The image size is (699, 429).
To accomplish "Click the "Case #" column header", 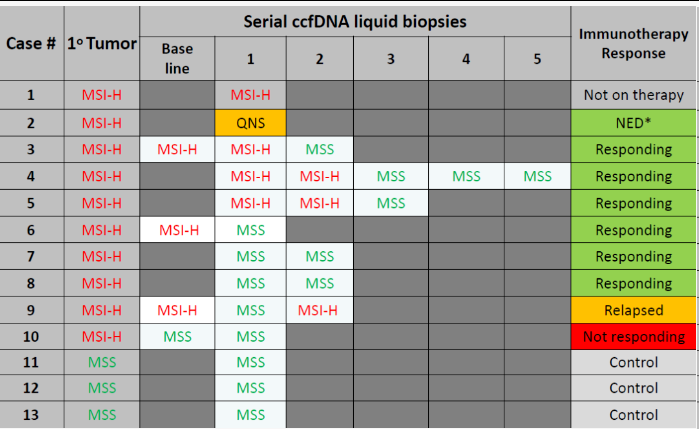I will click(x=30, y=45).
